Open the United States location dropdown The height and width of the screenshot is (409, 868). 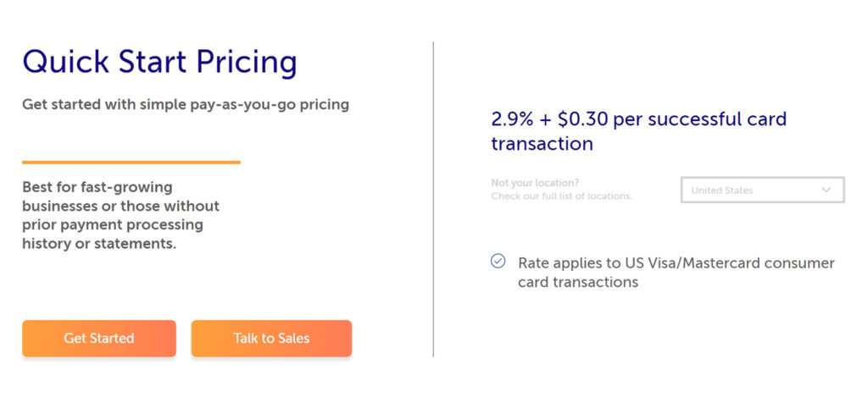(762, 191)
